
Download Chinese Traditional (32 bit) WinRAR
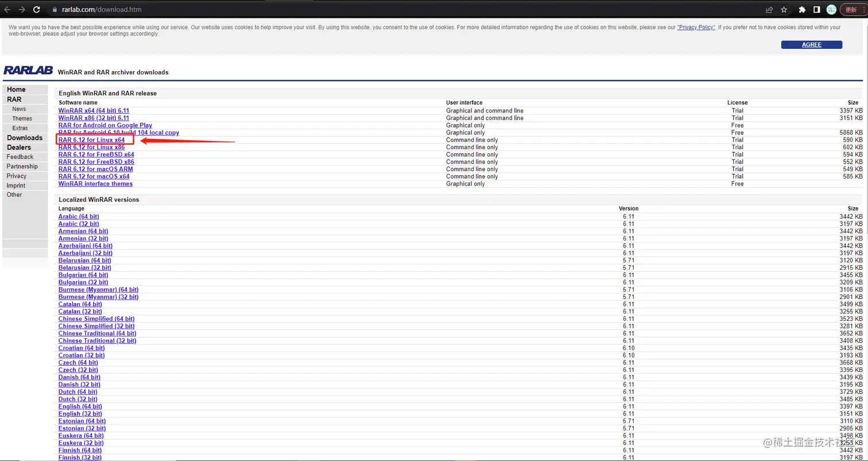click(x=97, y=340)
